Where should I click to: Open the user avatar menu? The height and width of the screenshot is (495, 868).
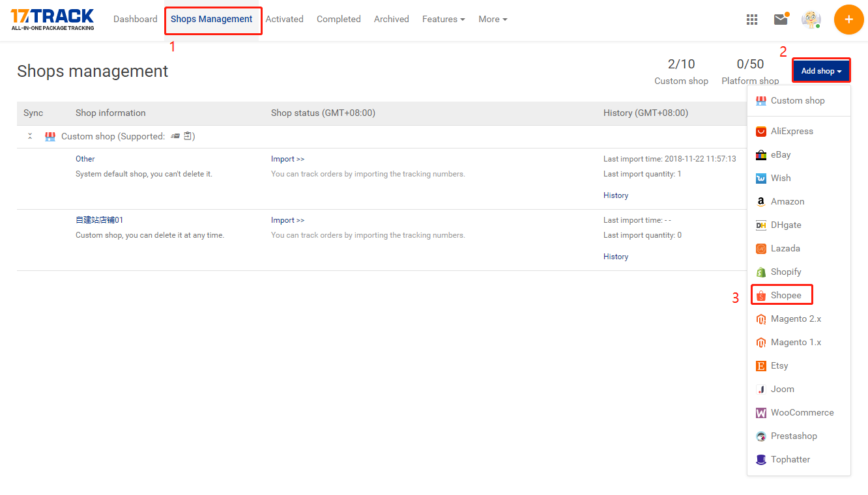(x=811, y=20)
